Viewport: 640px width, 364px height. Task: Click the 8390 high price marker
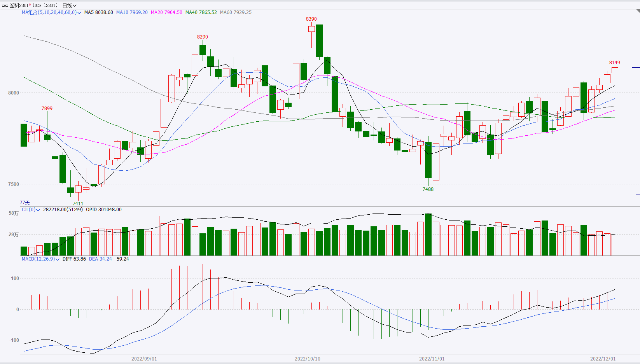[x=311, y=19]
